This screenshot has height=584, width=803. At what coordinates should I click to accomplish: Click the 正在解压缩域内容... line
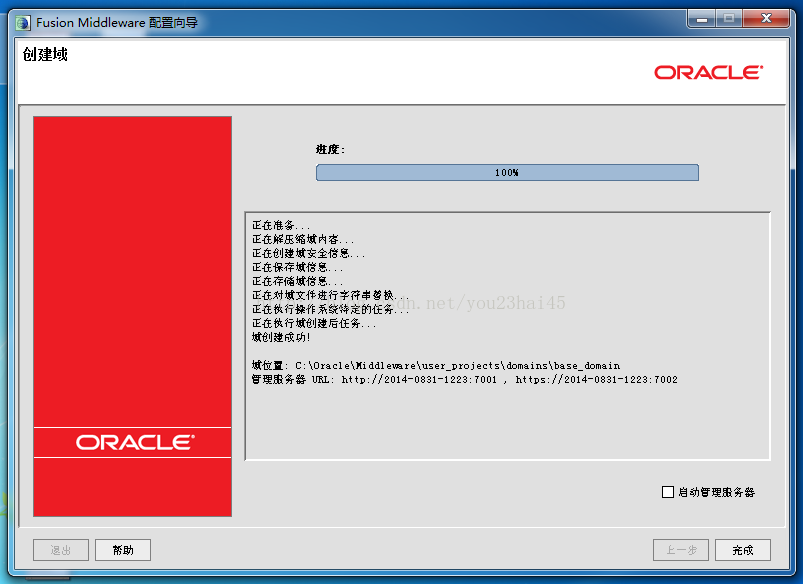tap(303, 239)
